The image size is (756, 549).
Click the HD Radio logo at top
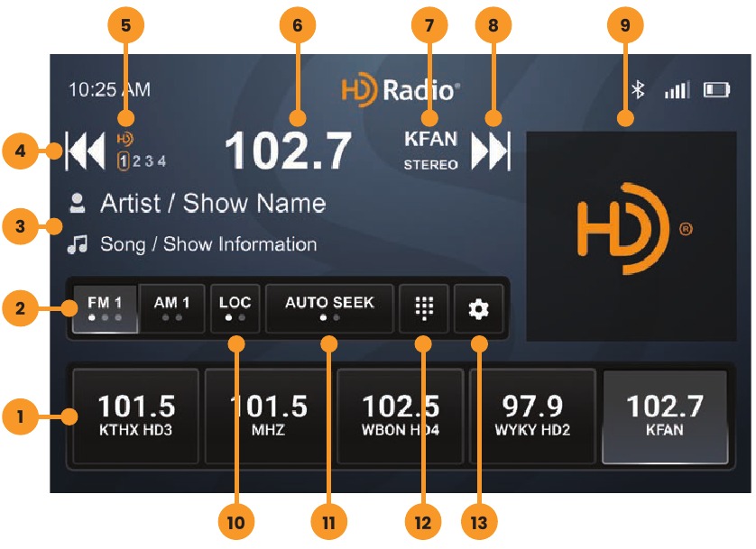click(x=401, y=89)
